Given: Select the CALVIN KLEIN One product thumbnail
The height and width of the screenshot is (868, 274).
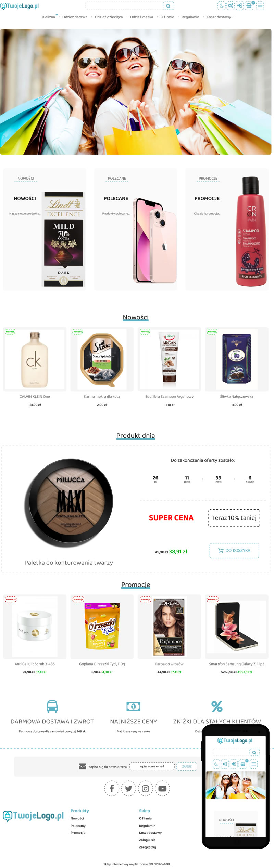Looking at the screenshot, I should coord(35,359).
